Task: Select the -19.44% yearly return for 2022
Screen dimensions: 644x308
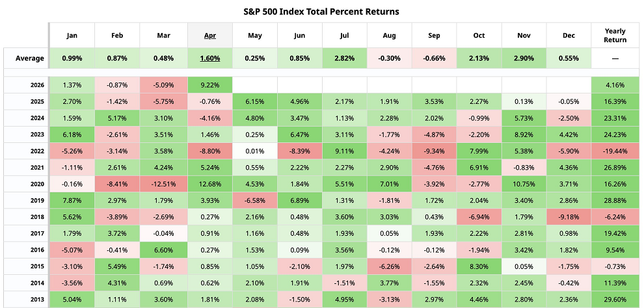Action: click(615, 151)
